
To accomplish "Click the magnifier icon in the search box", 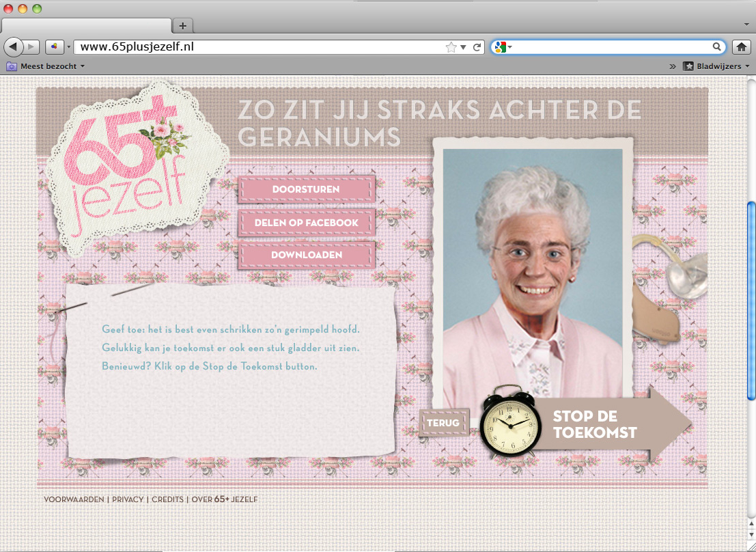I will 717,47.
